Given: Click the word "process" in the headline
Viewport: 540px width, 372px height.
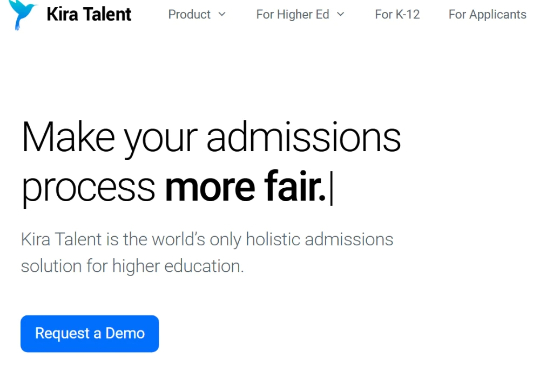Looking at the screenshot, I should (x=88, y=189).
